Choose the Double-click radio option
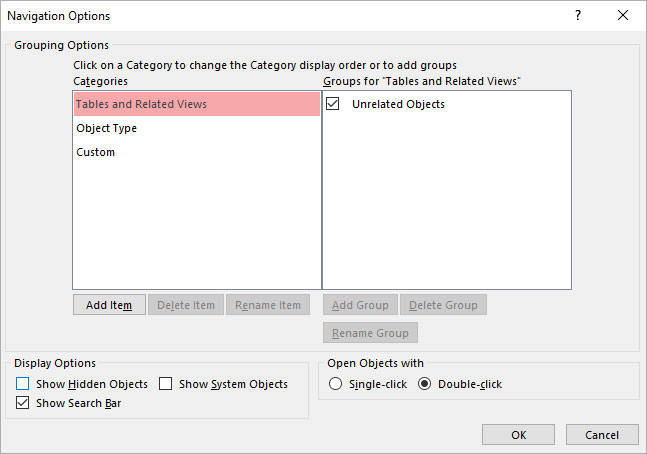 point(424,384)
